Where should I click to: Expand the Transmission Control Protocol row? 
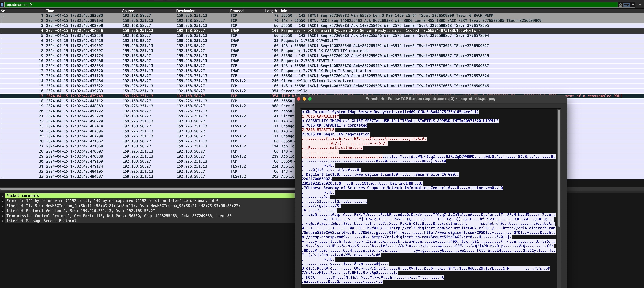click(3, 216)
